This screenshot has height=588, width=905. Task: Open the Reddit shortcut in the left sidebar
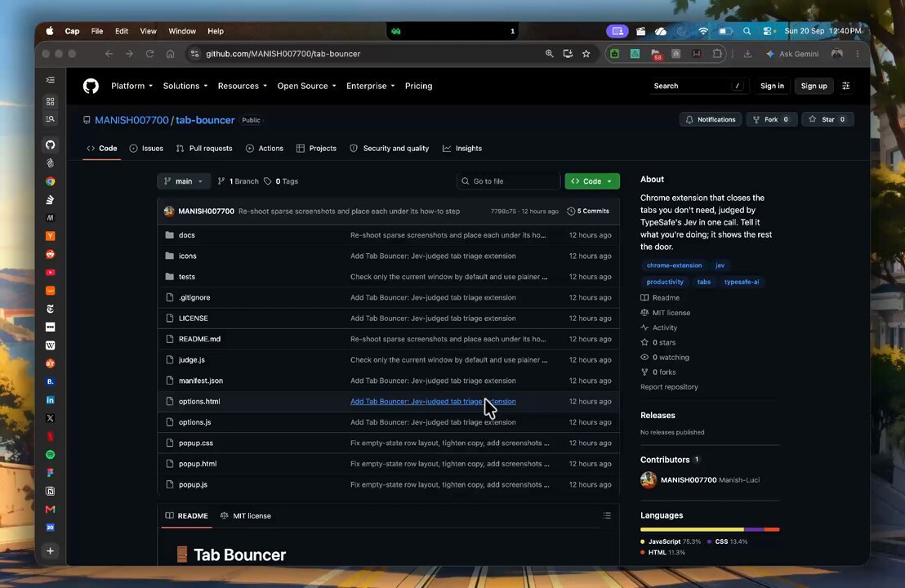50,254
